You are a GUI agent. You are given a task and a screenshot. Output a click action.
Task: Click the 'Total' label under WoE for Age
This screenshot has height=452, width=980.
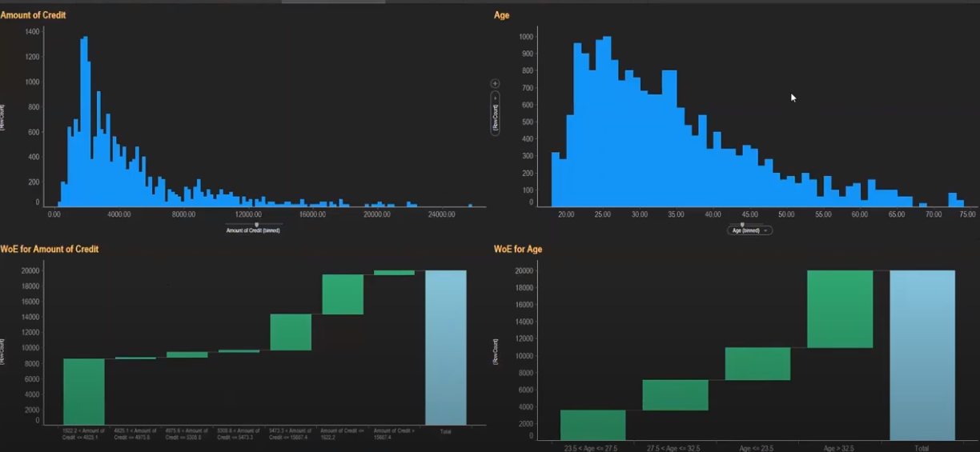922,448
